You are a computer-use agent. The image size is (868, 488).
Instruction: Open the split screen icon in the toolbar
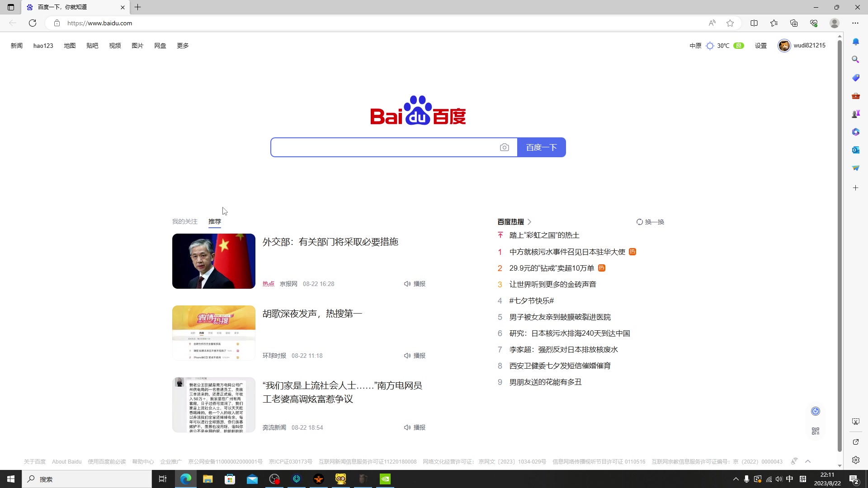pyautogui.click(x=754, y=23)
